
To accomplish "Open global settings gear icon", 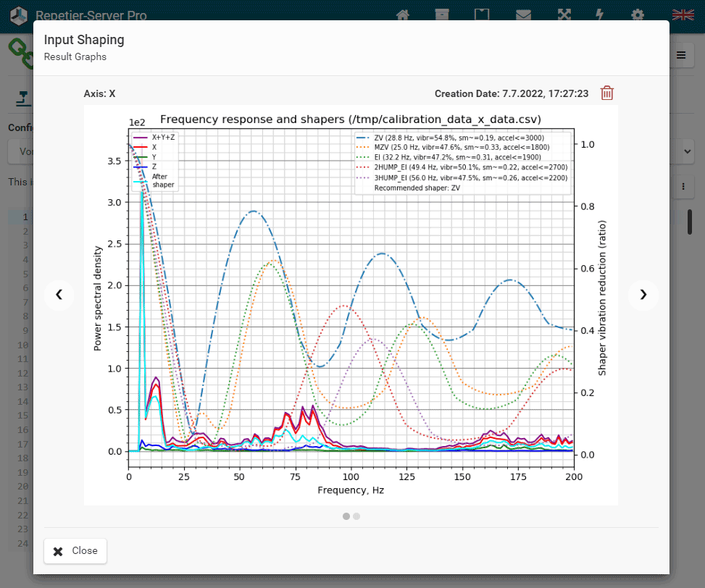I will coord(638,14).
